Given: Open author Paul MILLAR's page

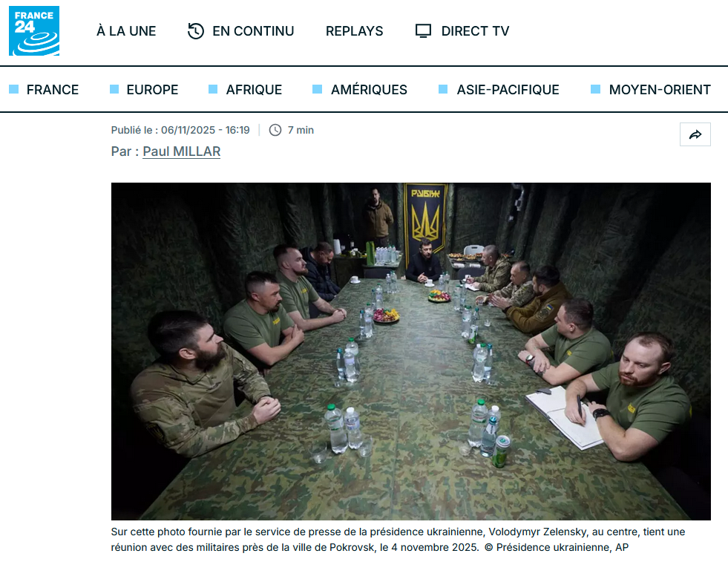Looking at the screenshot, I should click(x=182, y=151).
